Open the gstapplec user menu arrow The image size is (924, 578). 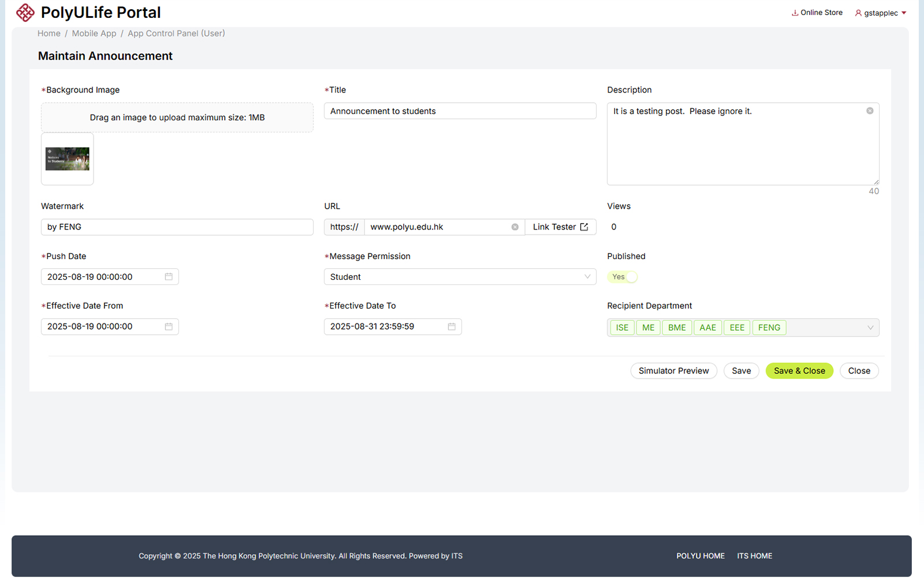[904, 13]
